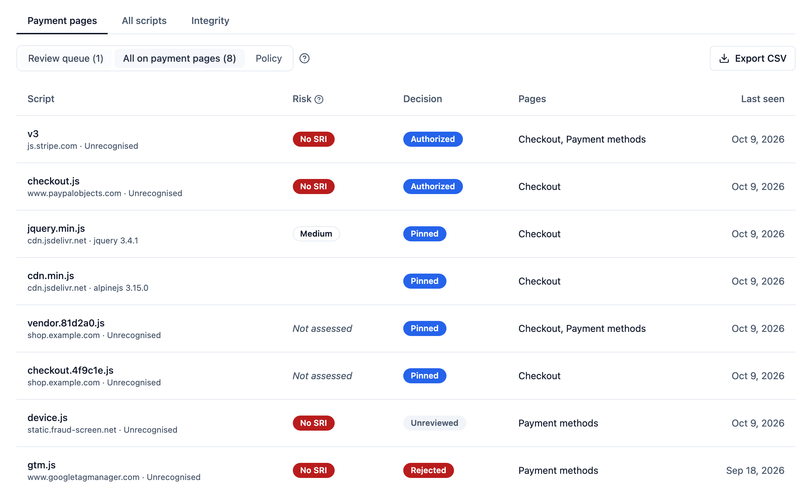Click the Unreviewed decision badge
The image size is (812, 504).
(x=434, y=423)
